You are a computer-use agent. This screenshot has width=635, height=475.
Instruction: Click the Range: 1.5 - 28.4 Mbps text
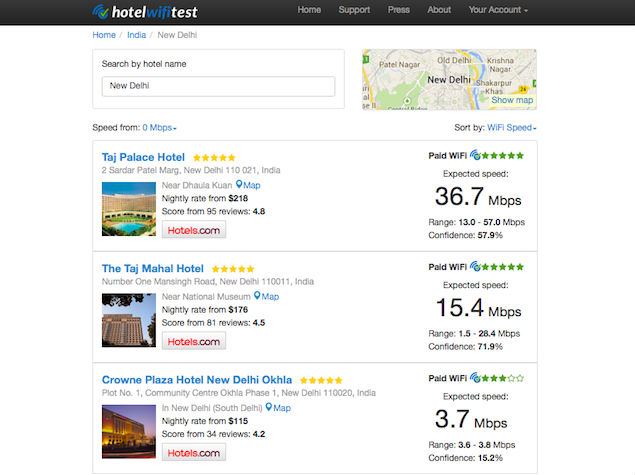click(474, 334)
